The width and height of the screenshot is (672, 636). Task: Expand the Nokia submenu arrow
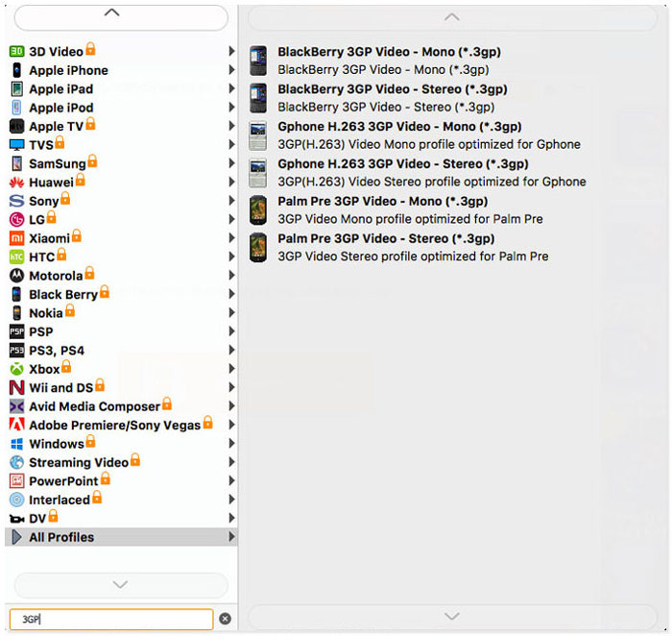(x=232, y=312)
